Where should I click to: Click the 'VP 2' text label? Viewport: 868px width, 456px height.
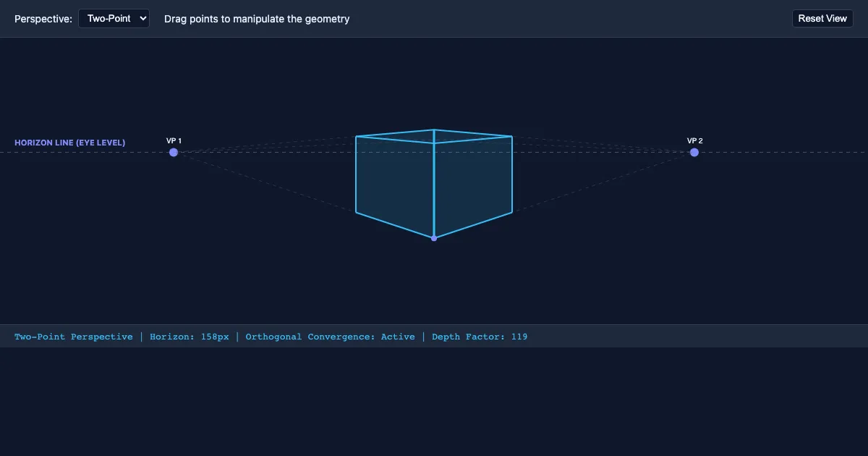(x=695, y=140)
